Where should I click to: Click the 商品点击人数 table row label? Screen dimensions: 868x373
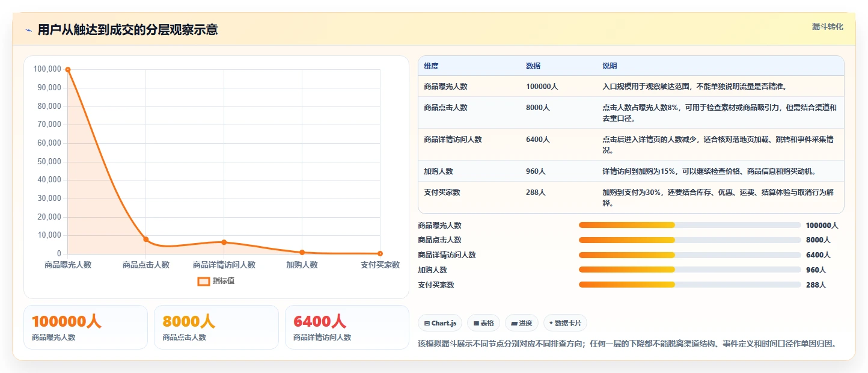click(445, 108)
